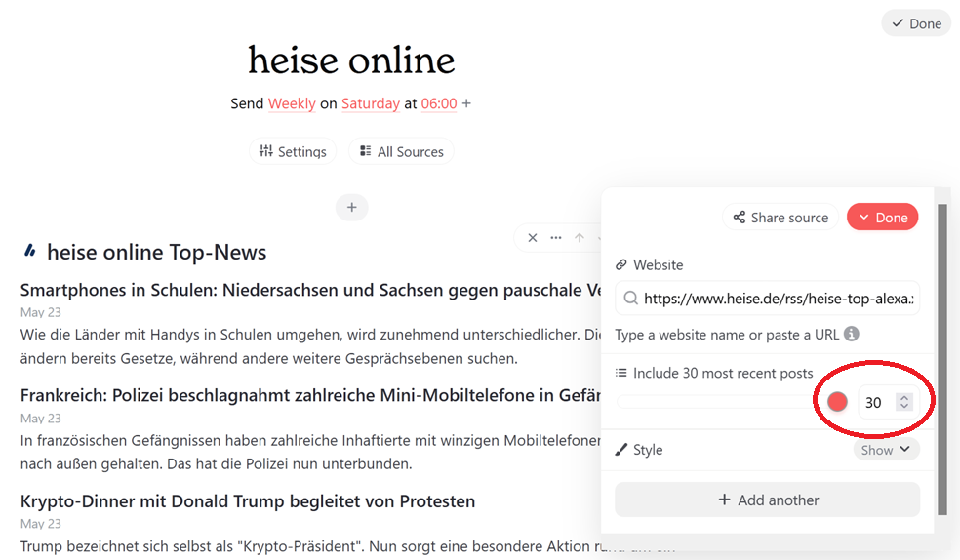The width and height of the screenshot is (960, 560).
Task: Decrease post count with stepper down arrow
Action: tap(904, 407)
